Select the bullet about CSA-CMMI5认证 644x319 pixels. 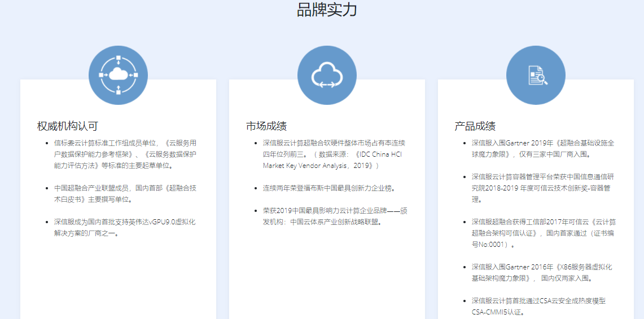pyautogui.click(x=539, y=307)
